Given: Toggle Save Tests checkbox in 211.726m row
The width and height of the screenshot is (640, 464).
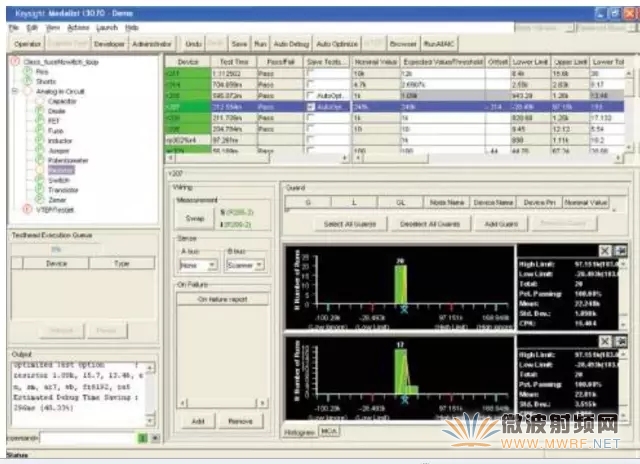Looking at the screenshot, I should pos(311,118).
